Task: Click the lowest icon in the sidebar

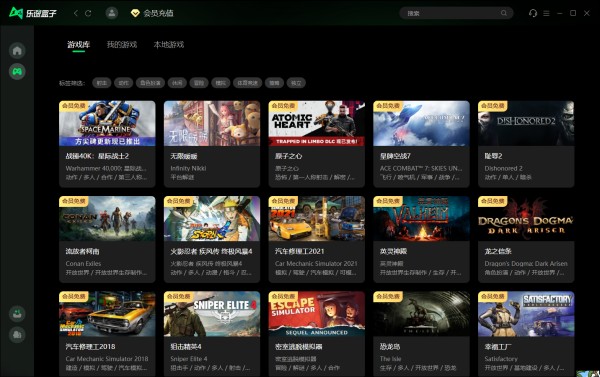Action: [x=17, y=335]
